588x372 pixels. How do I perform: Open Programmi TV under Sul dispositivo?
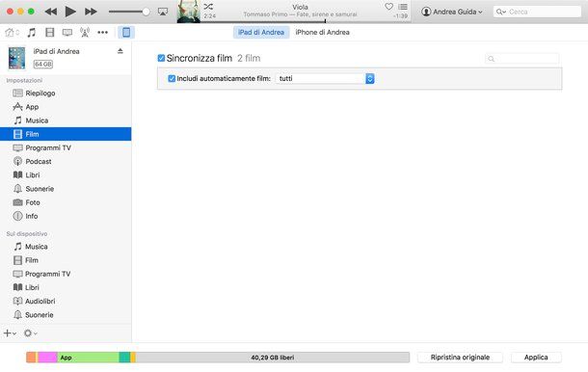coord(66,274)
